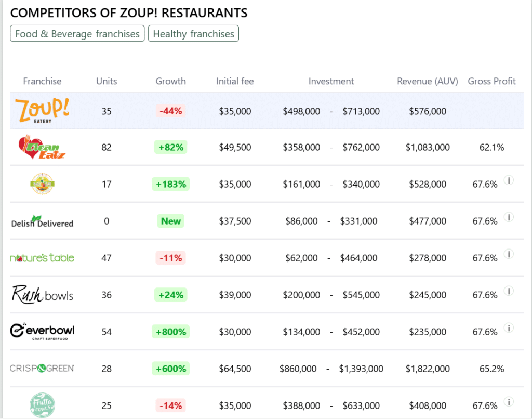Click the -44% growth badge for Zoup!
This screenshot has width=532, height=419.
(x=170, y=111)
